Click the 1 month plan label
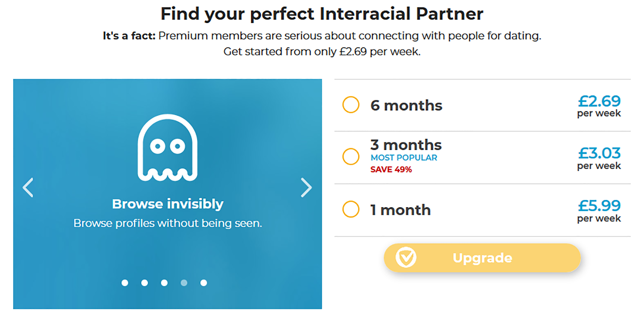Image resolution: width=644 pixels, height=319 pixels. [x=400, y=210]
